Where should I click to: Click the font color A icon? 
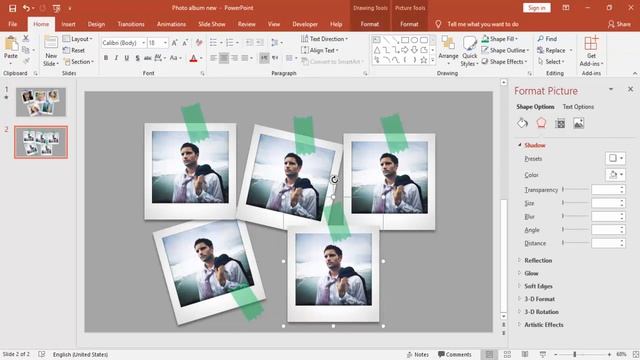point(193,58)
